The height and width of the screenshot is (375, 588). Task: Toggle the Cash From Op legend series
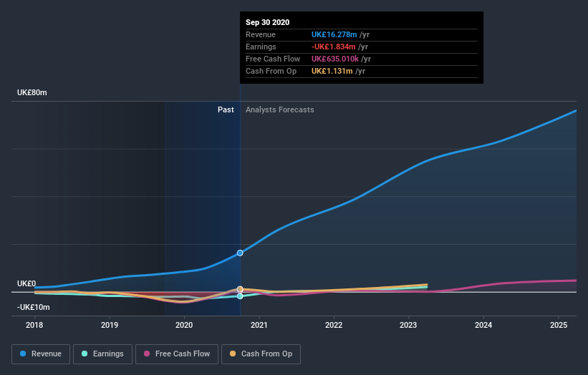(261, 354)
